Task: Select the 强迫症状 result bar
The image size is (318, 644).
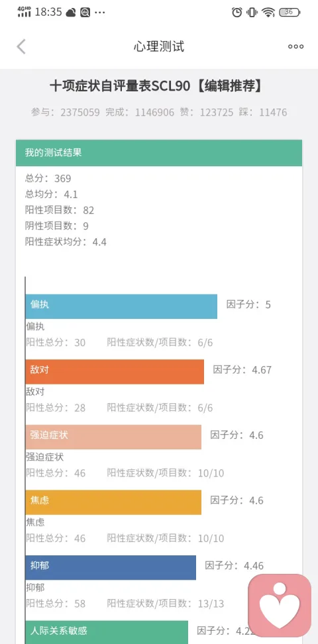Action: pyautogui.click(x=113, y=437)
